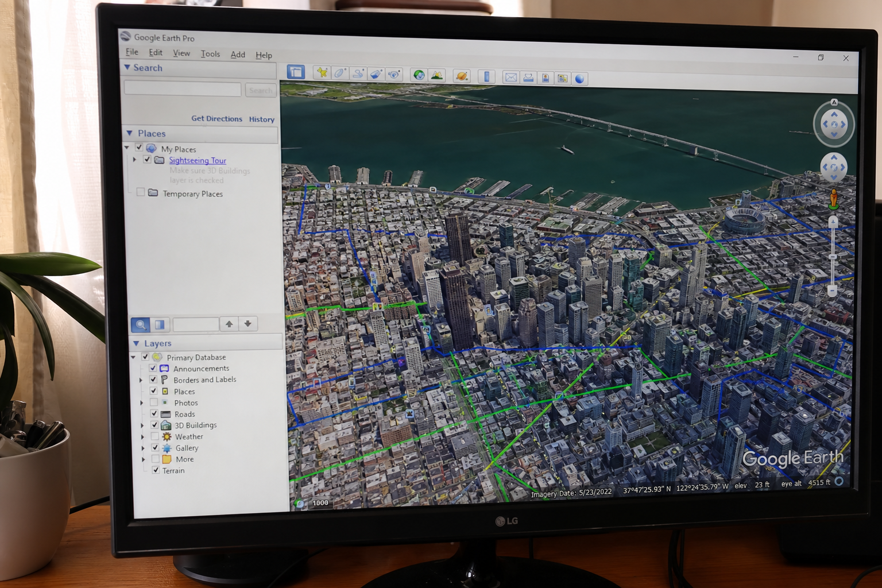Click the Street View pegman icon
Viewport: 882px width, 588px height.
click(834, 199)
